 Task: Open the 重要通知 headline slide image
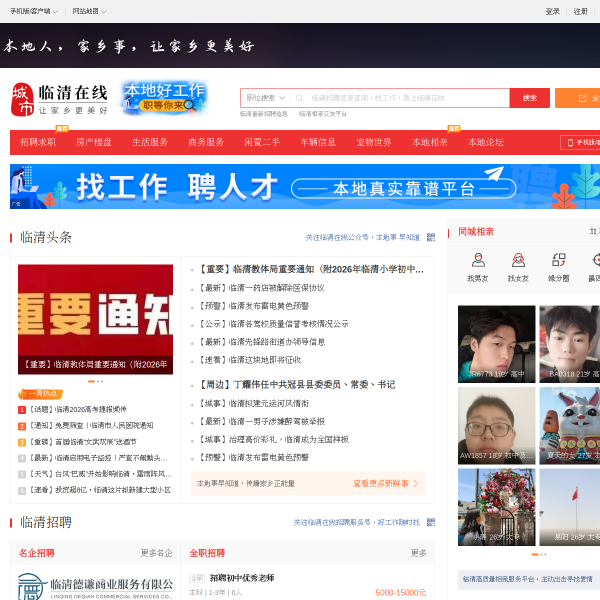(95, 319)
